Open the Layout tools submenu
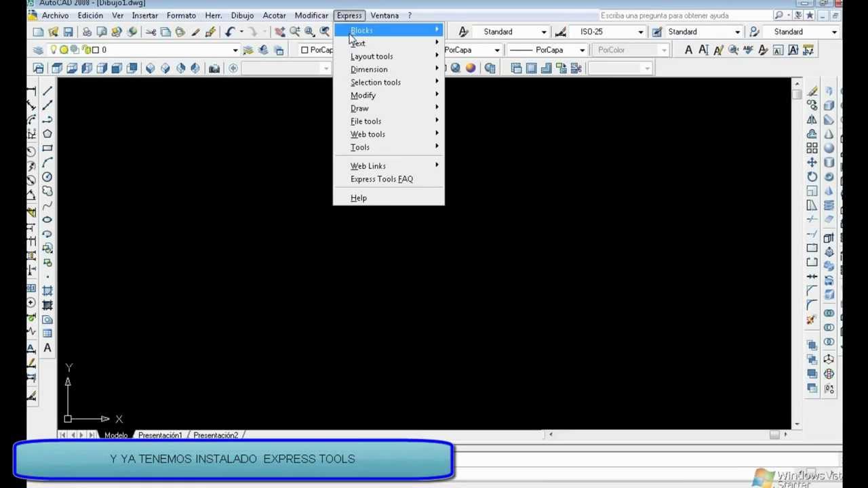The height and width of the screenshot is (488, 868). click(x=389, y=56)
